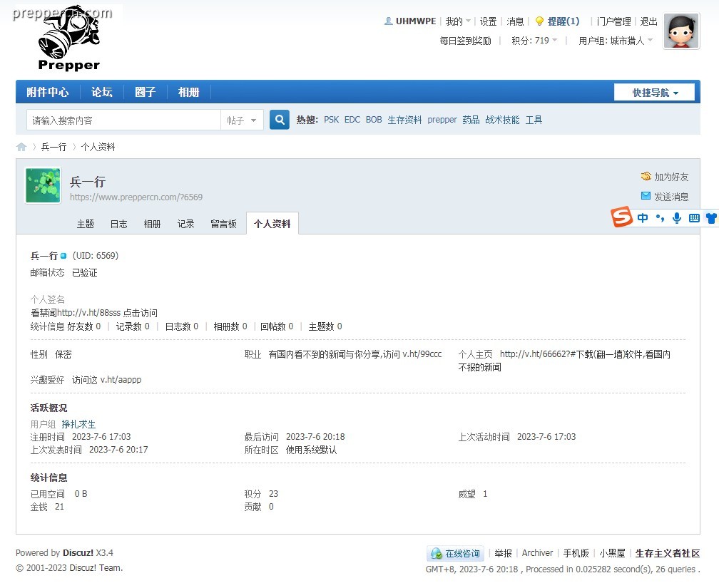Click the EDC hot search link
719x588 pixels.
(352, 120)
